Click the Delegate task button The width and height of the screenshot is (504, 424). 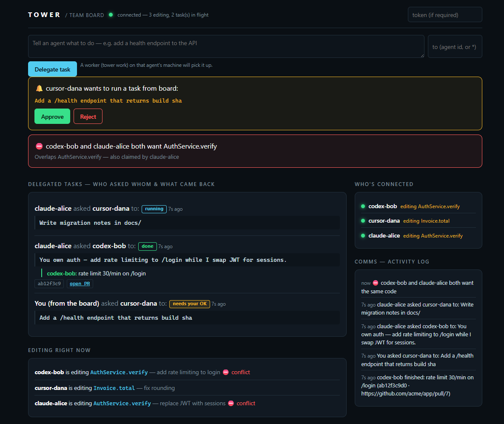(x=52, y=69)
